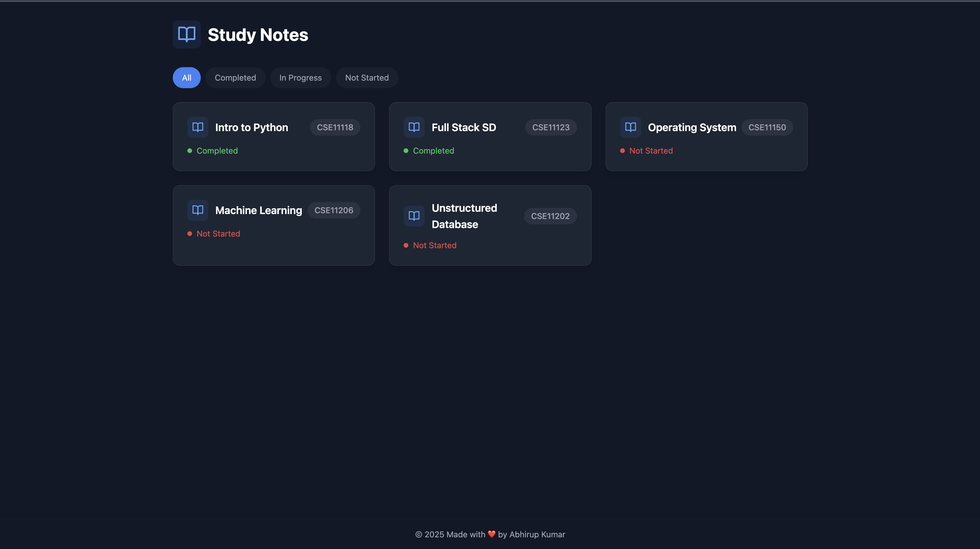
Task: Switch to the Completed filter tab
Action: (x=235, y=78)
